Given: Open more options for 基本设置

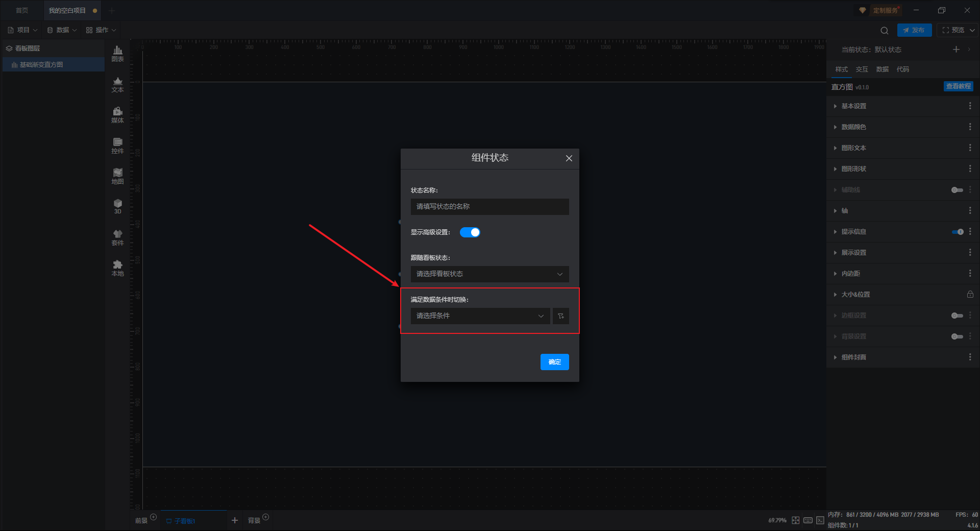Looking at the screenshot, I should click(x=970, y=106).
